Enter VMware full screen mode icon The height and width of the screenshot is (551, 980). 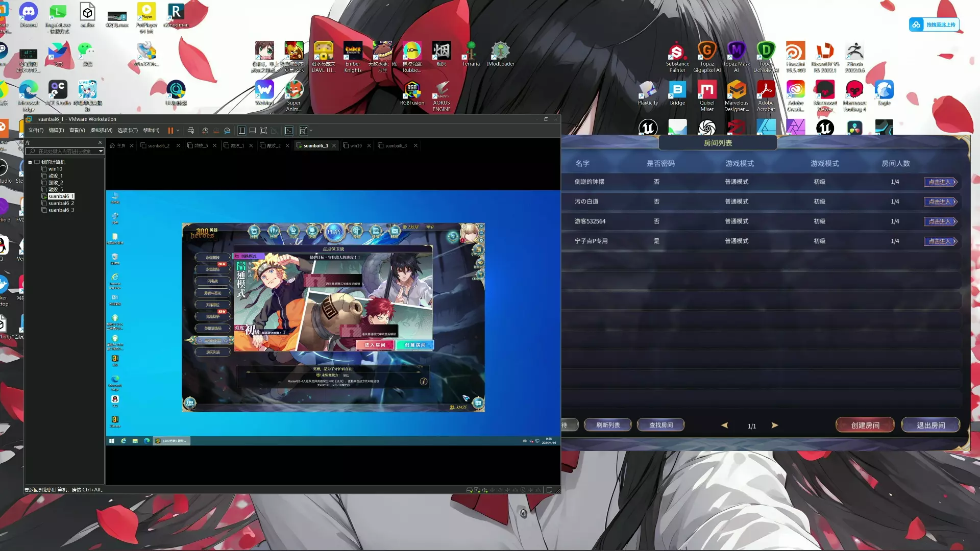click(x=263, y=131)
